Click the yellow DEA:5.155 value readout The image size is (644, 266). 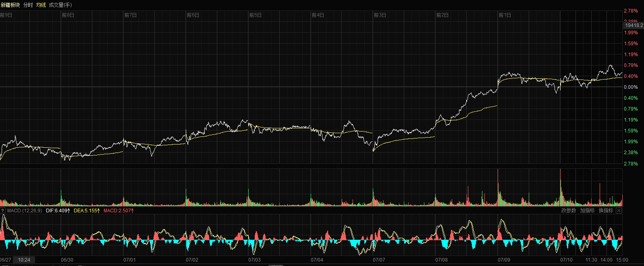tap(87, 211)
